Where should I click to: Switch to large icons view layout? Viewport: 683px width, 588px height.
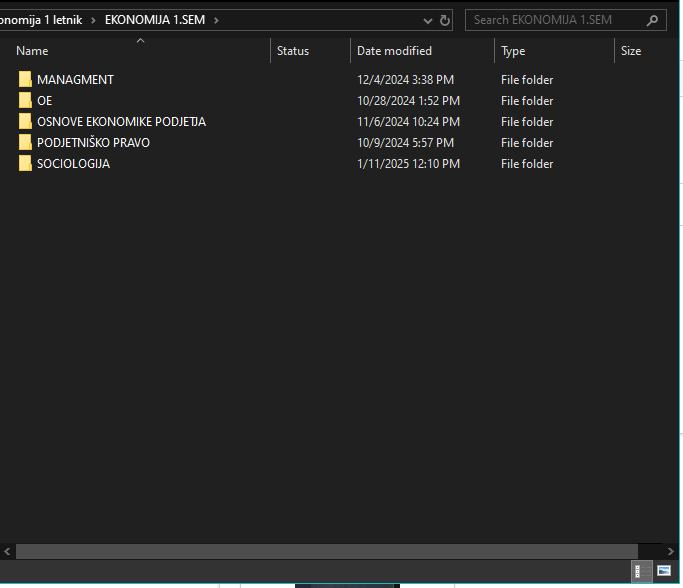663,571
